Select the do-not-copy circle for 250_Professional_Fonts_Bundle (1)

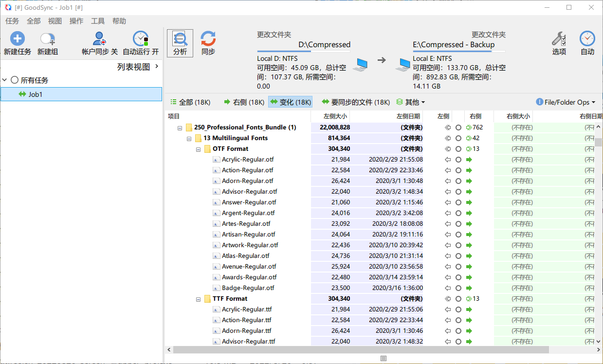(x=458, y=127)
